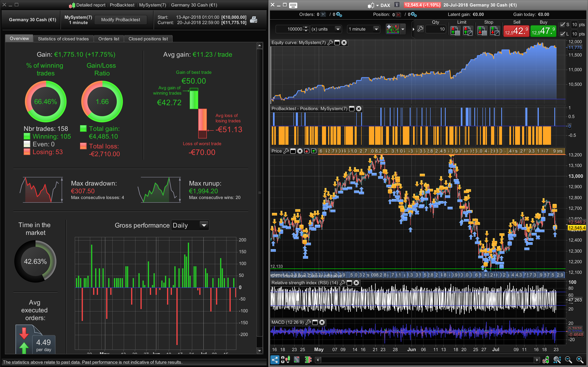Switch to Statistics of closed trades tab
The height and width of the screenshot is (367, 588).
coord(63,39)
